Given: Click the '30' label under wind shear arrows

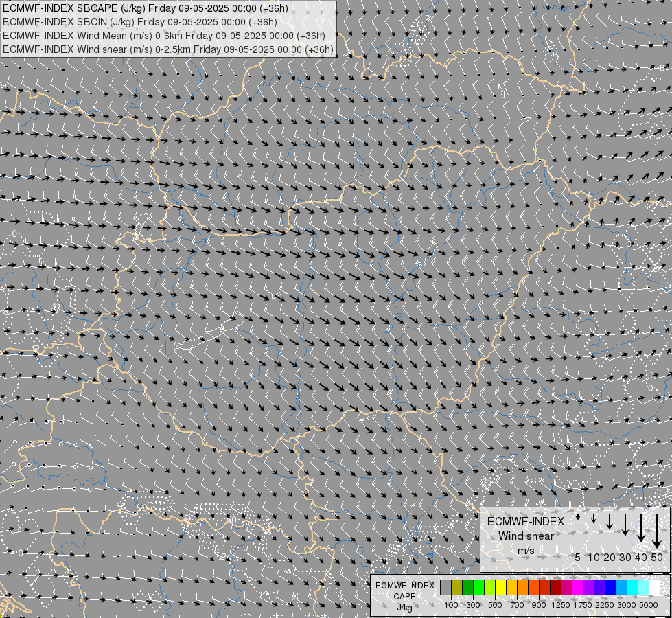Looking at the screenshot, I should (x=625, y=557).
